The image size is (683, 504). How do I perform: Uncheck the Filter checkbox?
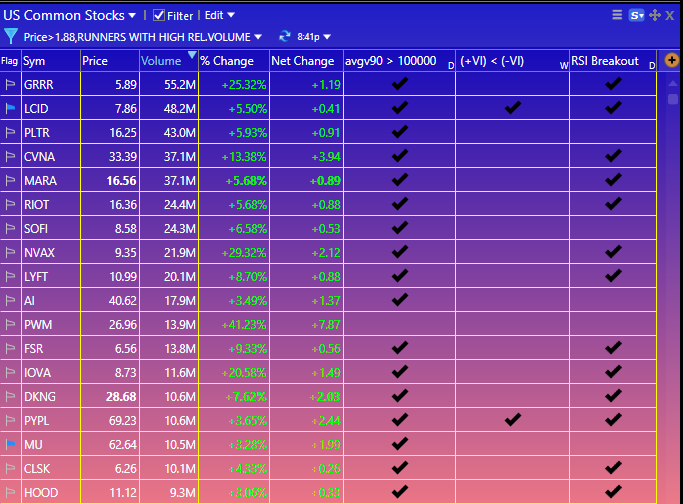tap(159, 16)
